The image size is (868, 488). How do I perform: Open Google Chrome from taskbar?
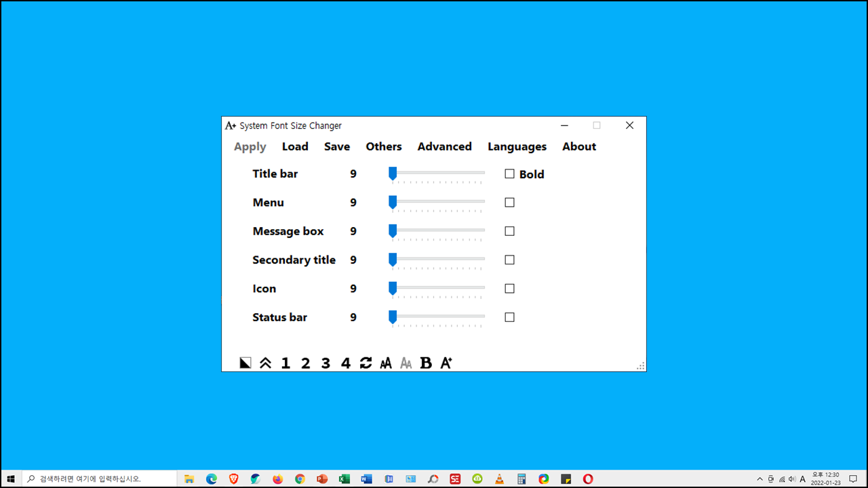coord(300,479)
